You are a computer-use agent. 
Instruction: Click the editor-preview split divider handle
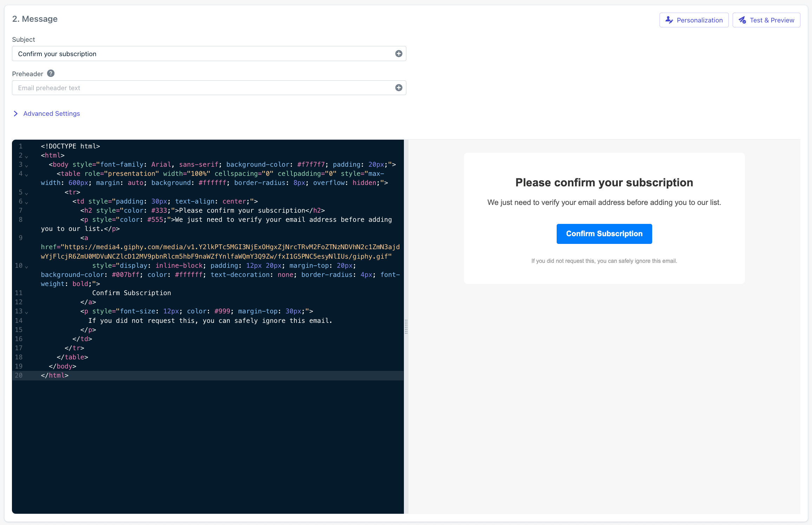[406, 326]
